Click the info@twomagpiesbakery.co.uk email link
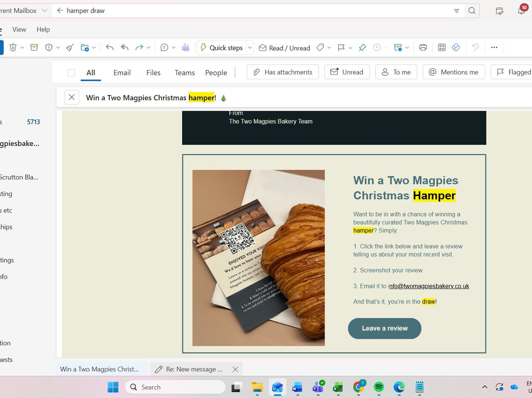 [429, 286]
